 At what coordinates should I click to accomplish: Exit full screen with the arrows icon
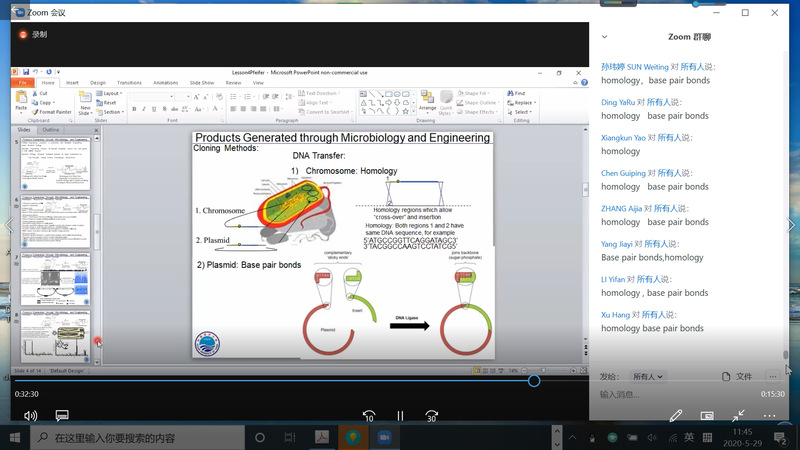coord(738,416)
